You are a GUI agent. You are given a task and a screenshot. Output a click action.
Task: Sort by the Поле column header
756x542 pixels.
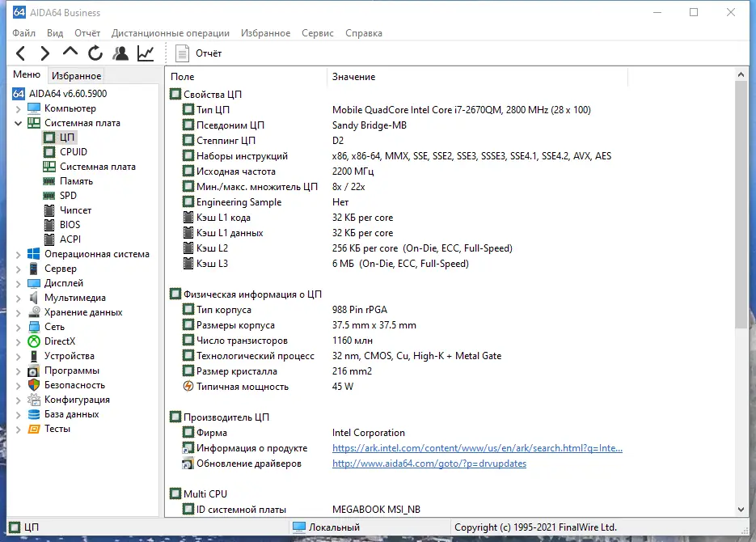247,77
